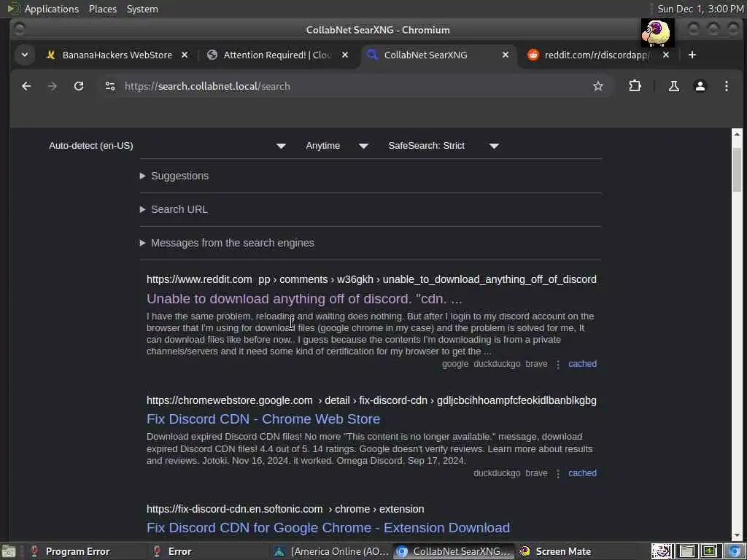Switch to BananaHackers WebStore tab
Viewport: 747px width, 560px height.
(117, 55)
